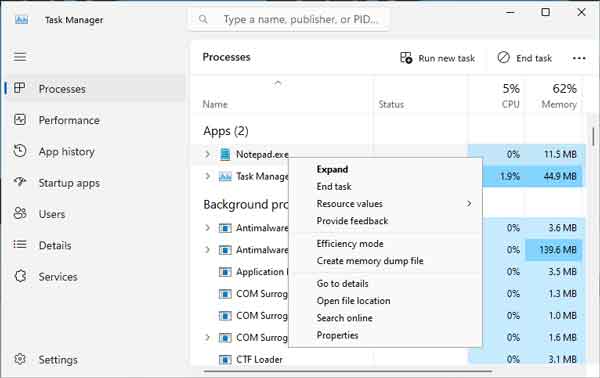
Task: Choose Open file location
Action: tap(354, 301)
